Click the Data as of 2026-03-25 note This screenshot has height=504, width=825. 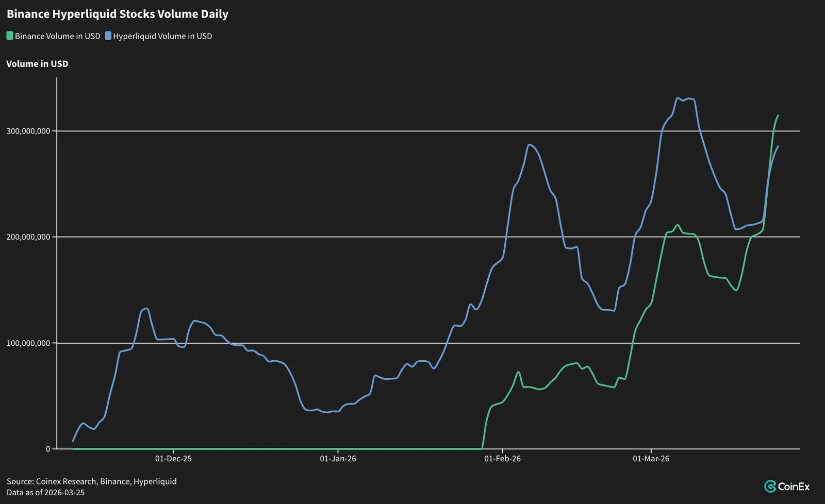point(46,492)
